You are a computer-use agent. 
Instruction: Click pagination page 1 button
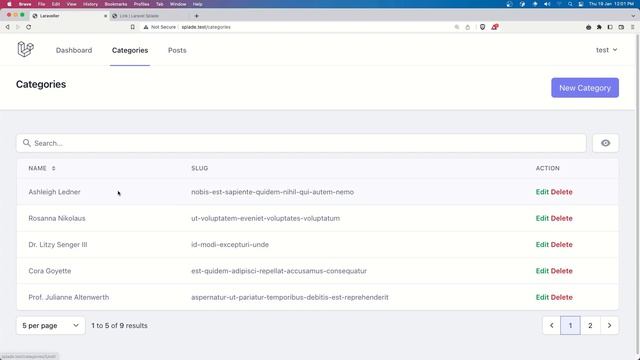tap(570, 325)
